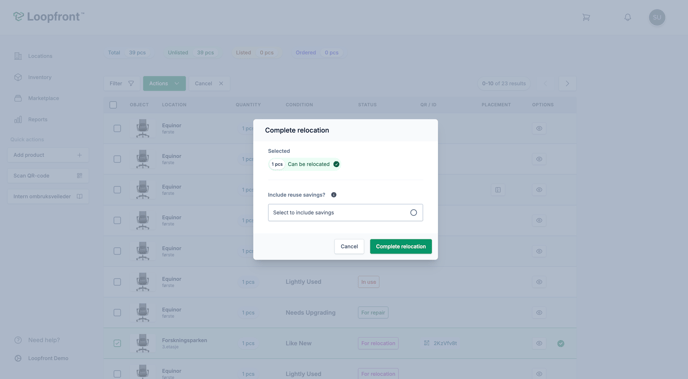The image size is (688, 379).
Task: Uncheck the Forskningsparken row checkbox
Action: click(117, 343)
